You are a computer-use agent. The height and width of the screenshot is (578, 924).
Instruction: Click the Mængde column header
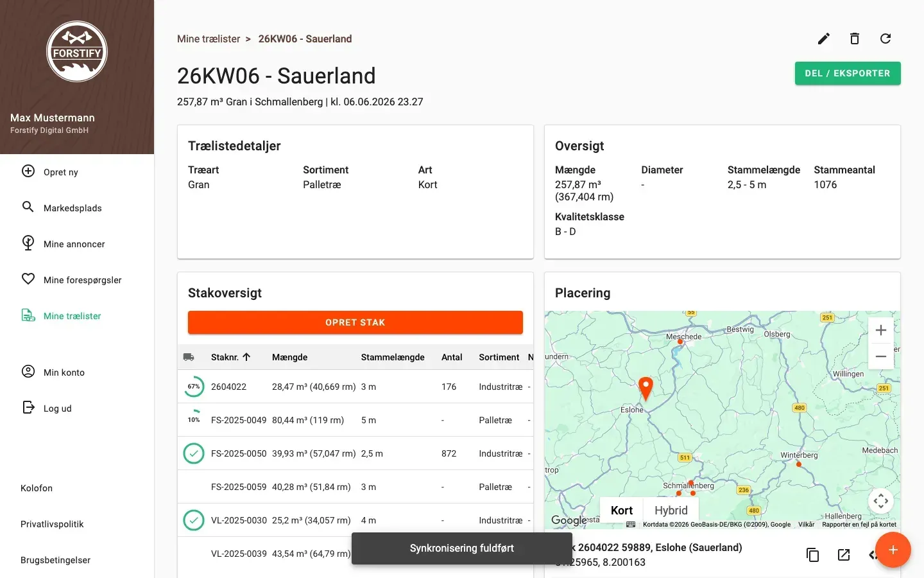tap(289, 357)
